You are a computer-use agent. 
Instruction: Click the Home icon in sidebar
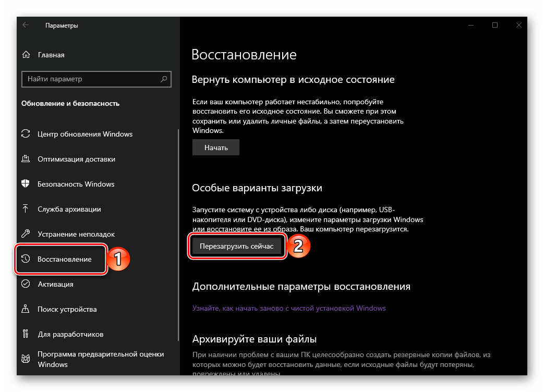pos(26,55)
